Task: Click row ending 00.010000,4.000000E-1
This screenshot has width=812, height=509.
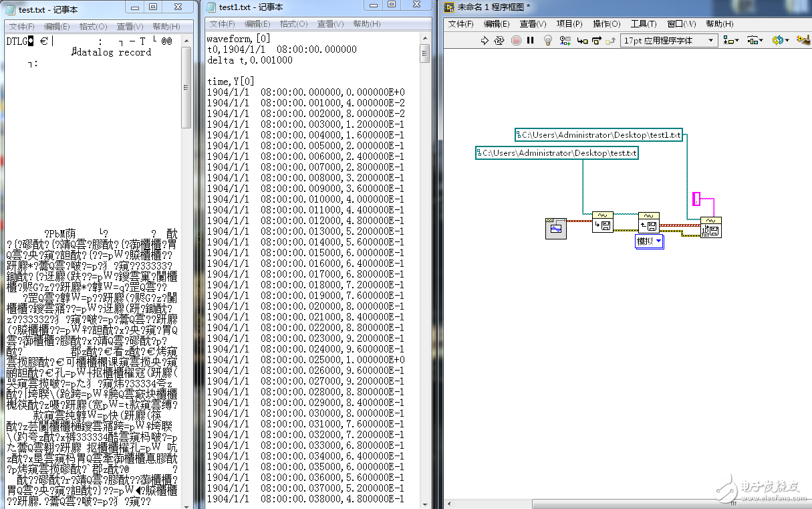Action: (305, 199)
